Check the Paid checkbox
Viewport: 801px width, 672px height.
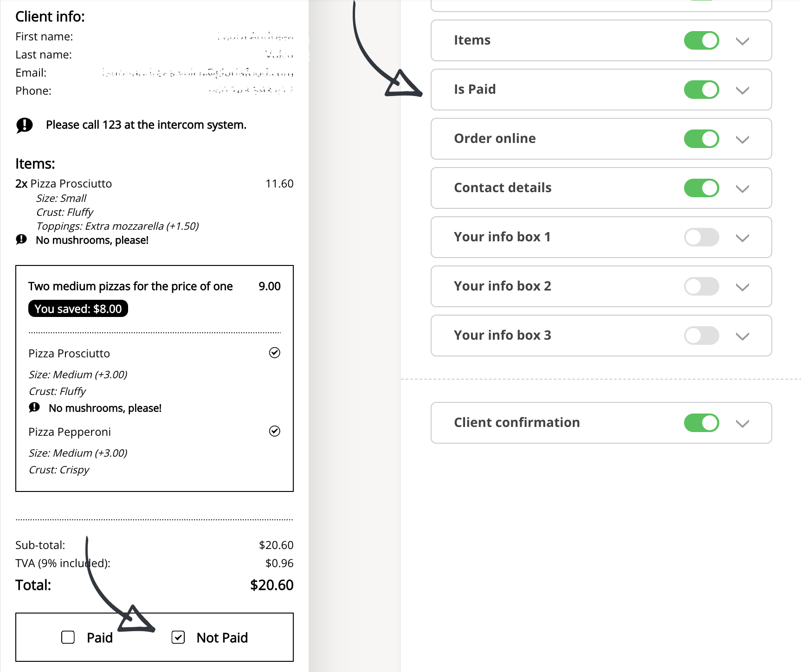68,637
